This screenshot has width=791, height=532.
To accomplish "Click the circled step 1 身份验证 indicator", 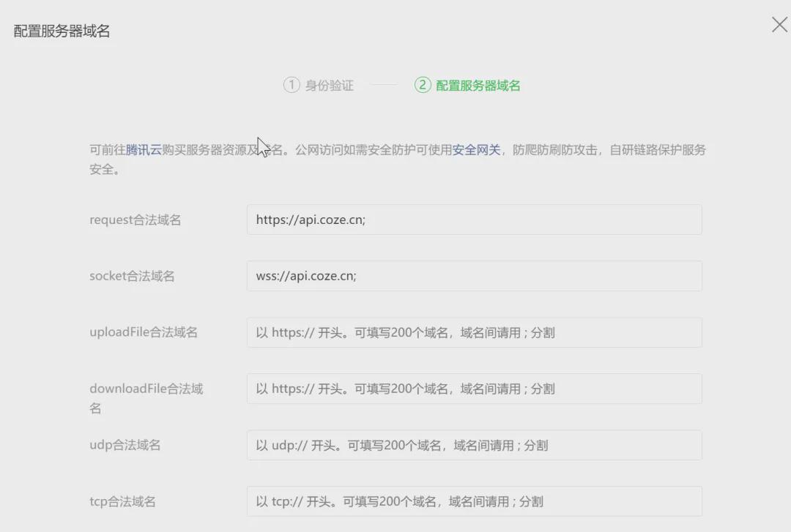I will point(318,85).
